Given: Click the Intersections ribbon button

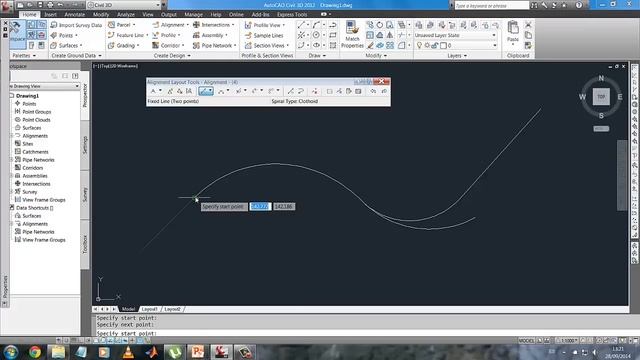Looking at the screenshot, I should [213, 25].
